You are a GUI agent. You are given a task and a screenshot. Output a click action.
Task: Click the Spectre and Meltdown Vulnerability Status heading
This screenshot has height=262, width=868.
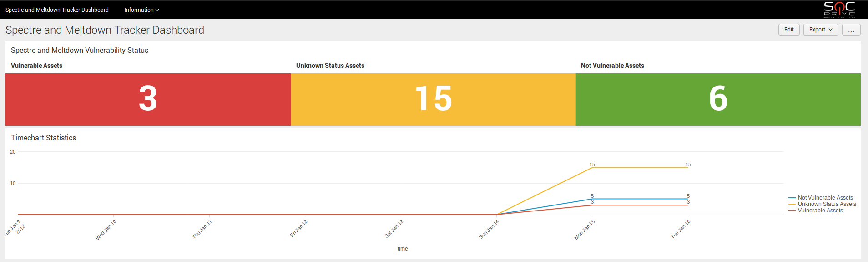(x=80, y=50)
